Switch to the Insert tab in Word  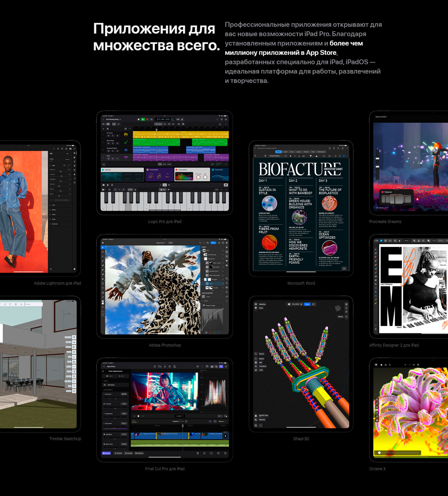point(285,152)
